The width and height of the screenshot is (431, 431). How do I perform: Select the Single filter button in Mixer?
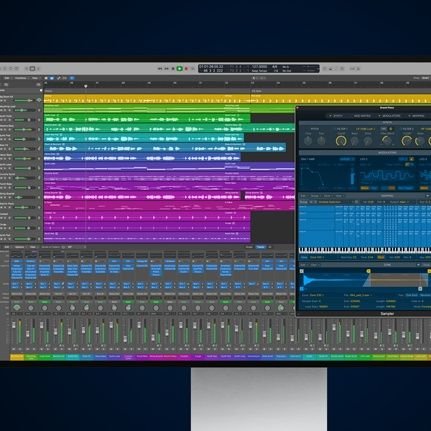249,247
